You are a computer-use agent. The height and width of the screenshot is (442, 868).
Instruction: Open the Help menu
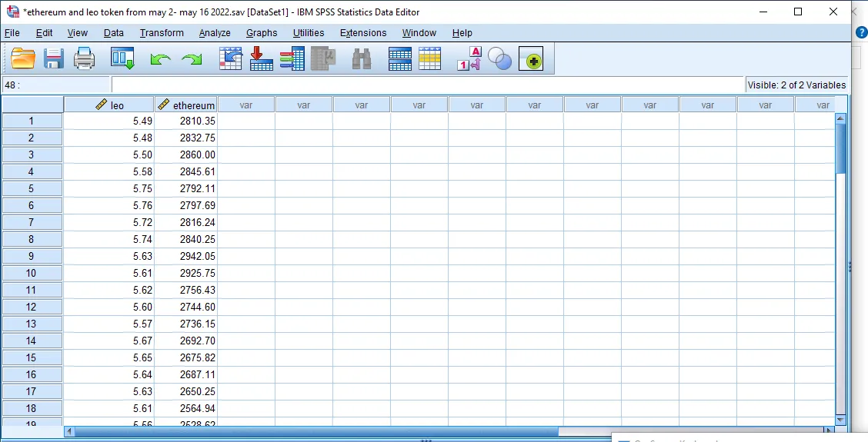pyautogui.click(x=462, y=33)
